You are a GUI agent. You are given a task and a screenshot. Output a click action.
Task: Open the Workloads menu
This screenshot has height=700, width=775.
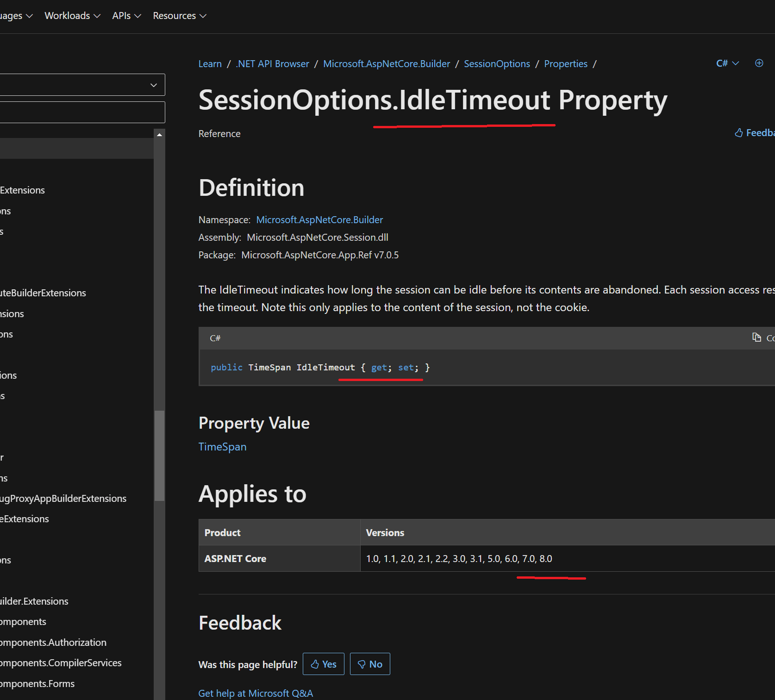point(72,16)
